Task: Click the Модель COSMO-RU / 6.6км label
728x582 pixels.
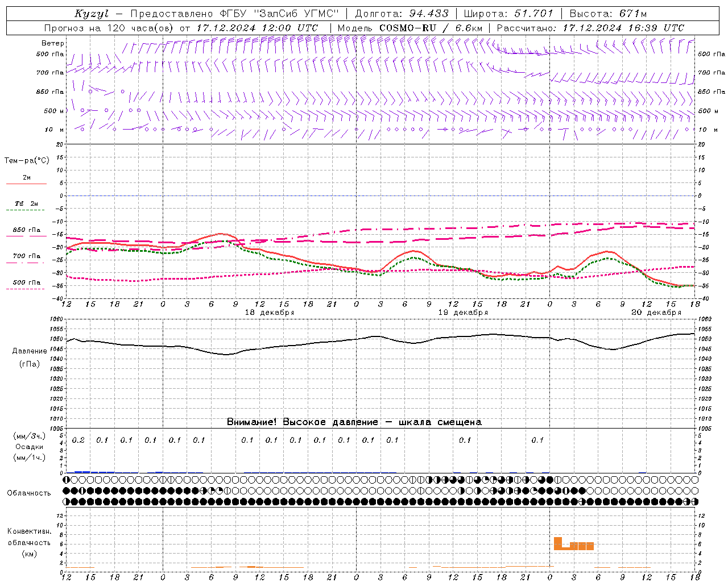Action: (409, 28)
